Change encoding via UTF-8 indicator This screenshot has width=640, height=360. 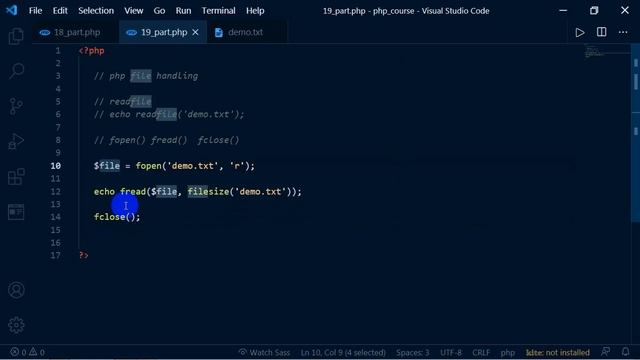click(451, 352)
